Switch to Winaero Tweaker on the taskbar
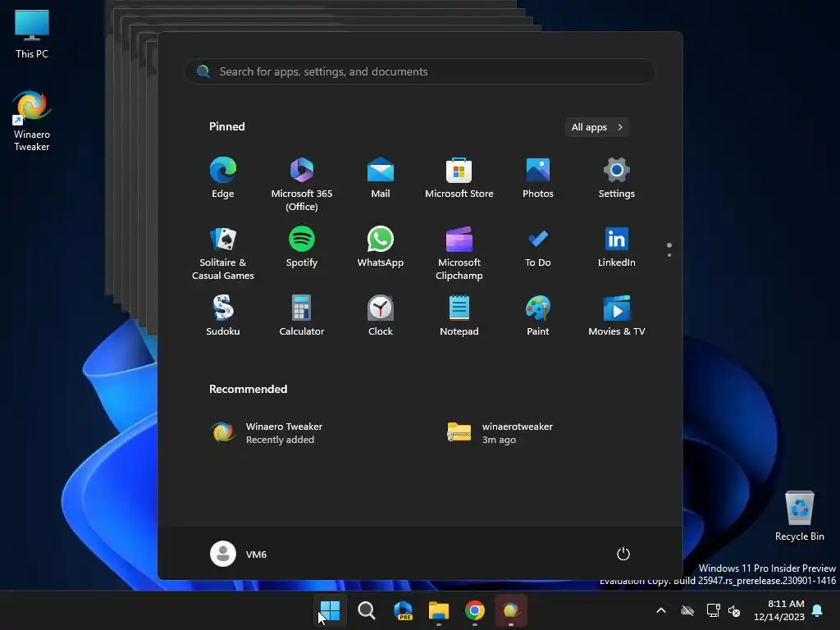Screen dimensions: 840x630 pyautogui.click(x=511, y=610)
